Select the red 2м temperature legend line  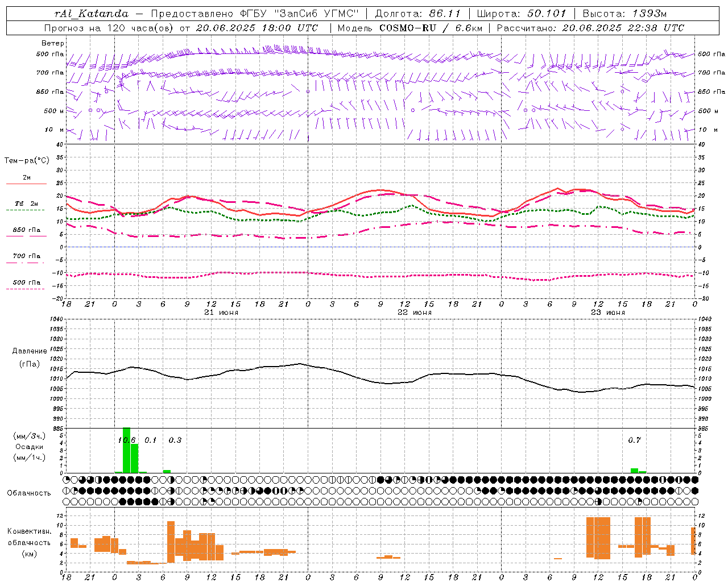coord(27,184)
